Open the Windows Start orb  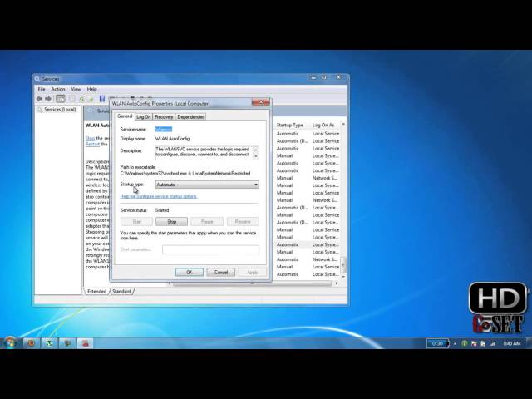coord(10,343)
